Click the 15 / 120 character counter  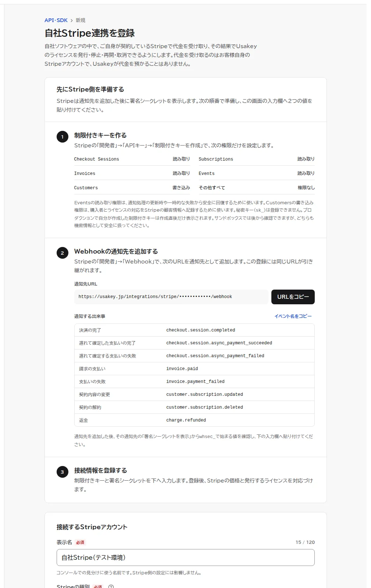tap(305, 542)
